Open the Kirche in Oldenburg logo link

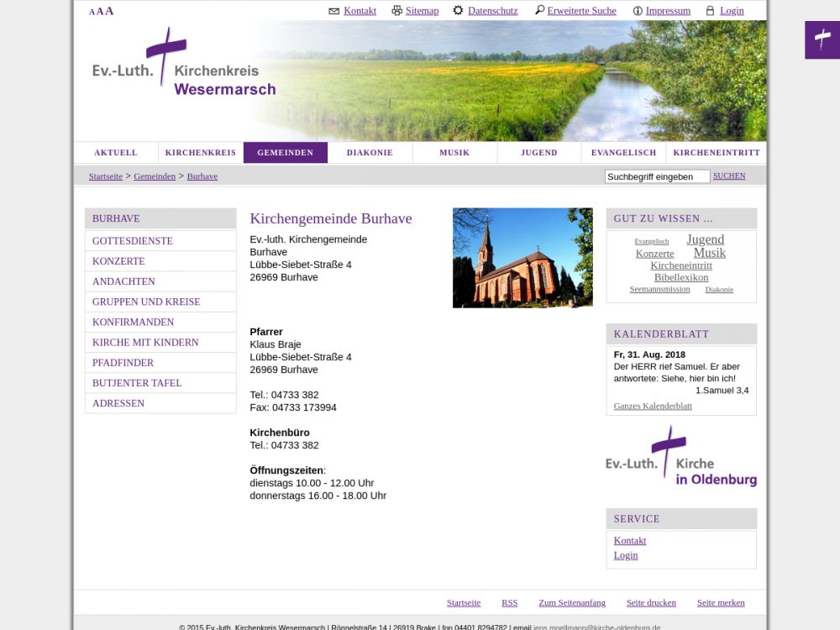(x=681, y=458)
